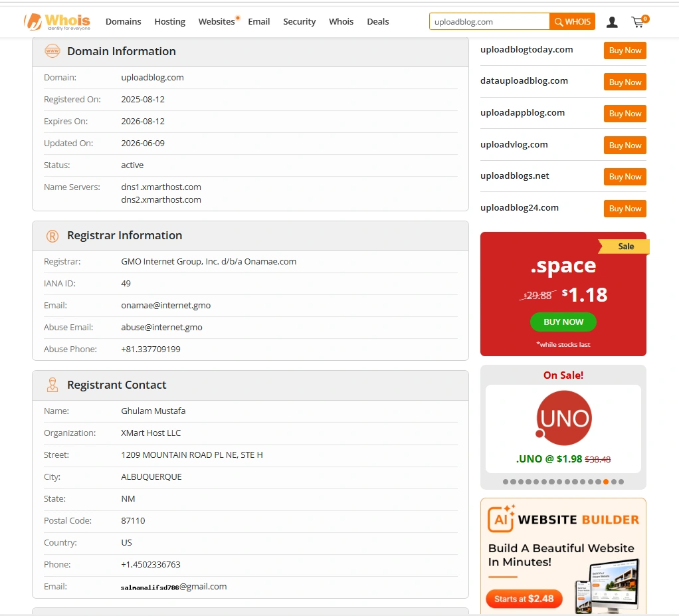This screenshot has width=679, height=616.
Task: Open the Email menu
Action: (x=259, y=22)
